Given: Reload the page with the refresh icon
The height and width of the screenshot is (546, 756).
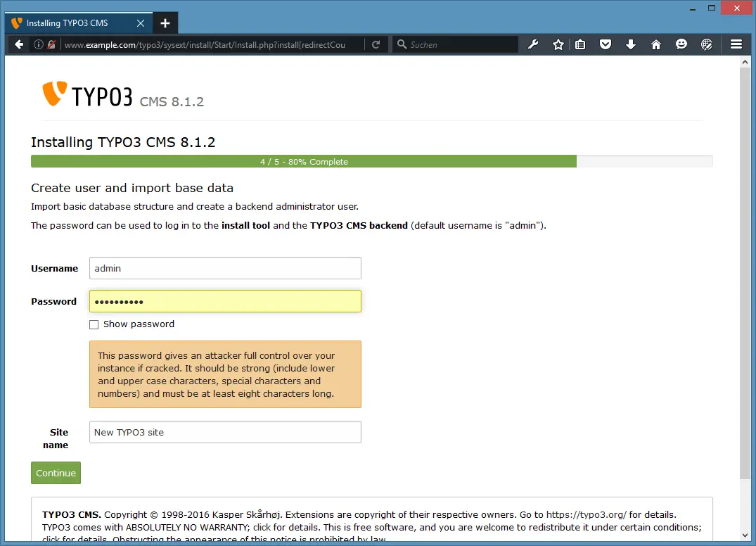Looking at the screenshot, I should (x=376, y=44).
